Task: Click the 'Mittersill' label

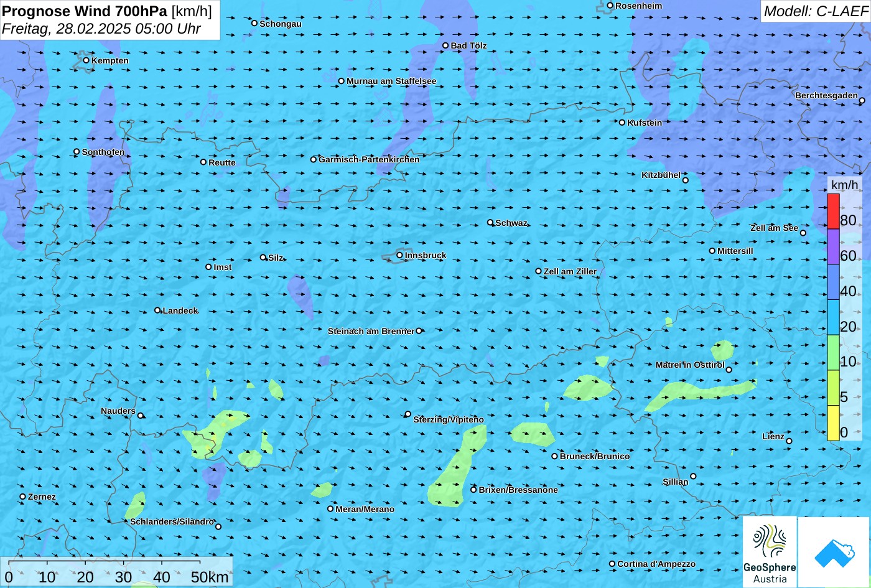Action: tap(735, 251)
